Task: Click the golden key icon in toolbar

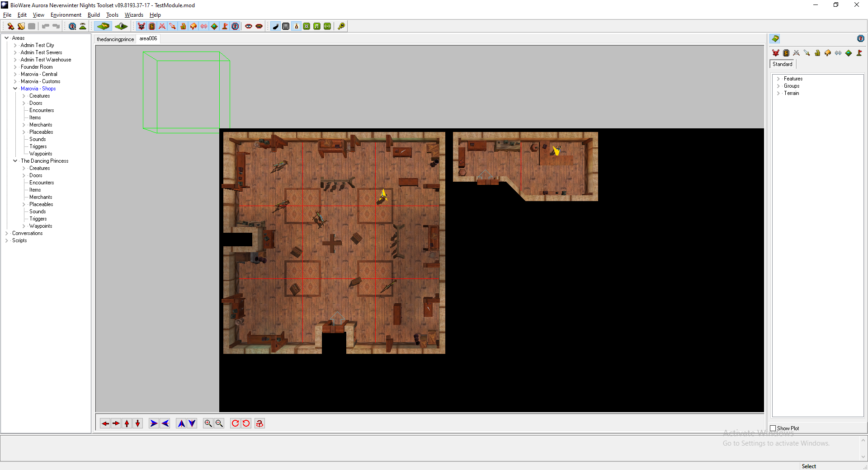Action: (x=341, y=26)
